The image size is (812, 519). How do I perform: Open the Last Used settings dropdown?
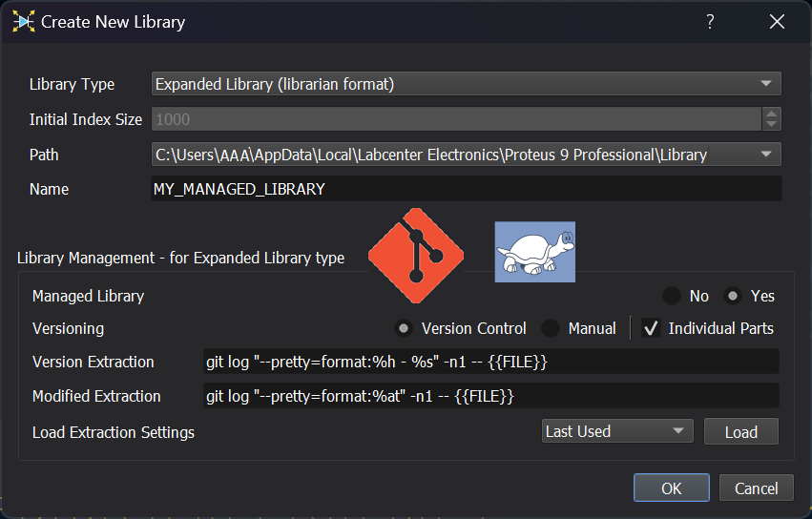(617, 431)
